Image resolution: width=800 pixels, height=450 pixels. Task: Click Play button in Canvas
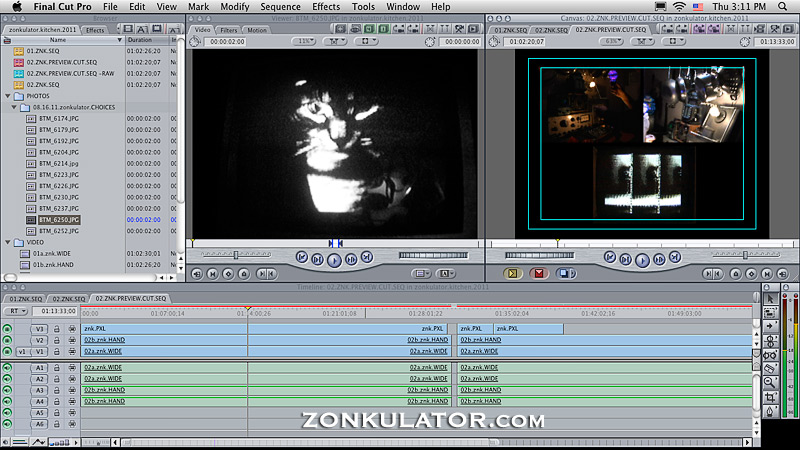(x=642, y=260)
